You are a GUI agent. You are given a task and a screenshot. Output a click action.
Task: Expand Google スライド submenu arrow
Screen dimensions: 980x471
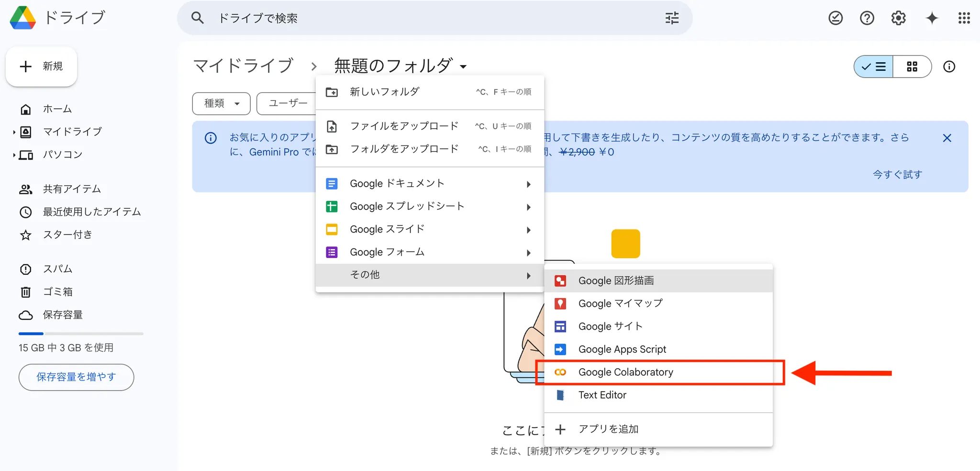click(x=529, y=230)
